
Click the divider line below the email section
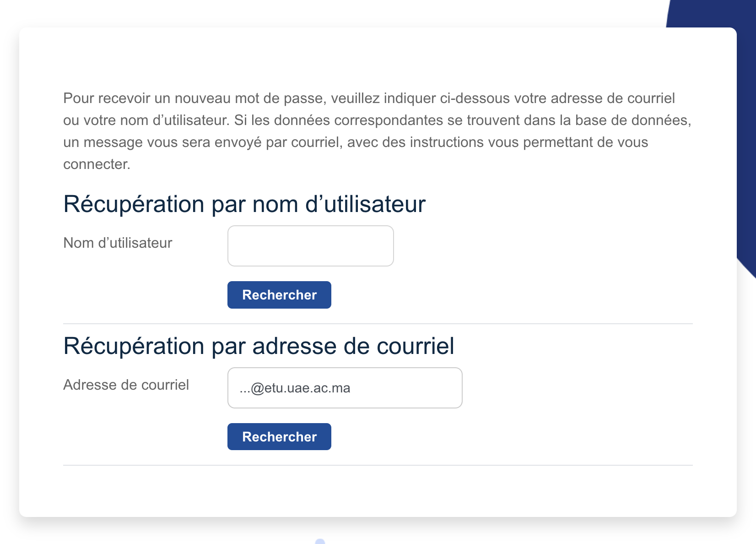pos(378,465)
